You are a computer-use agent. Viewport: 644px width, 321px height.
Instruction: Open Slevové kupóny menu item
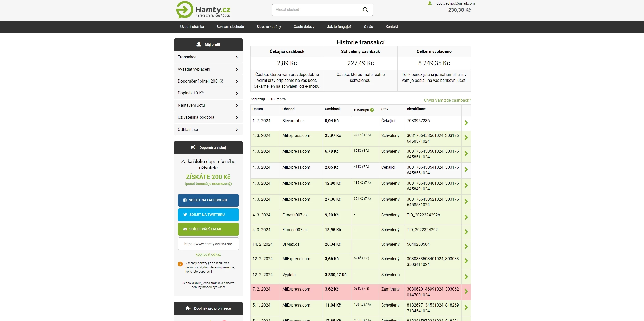269,27
